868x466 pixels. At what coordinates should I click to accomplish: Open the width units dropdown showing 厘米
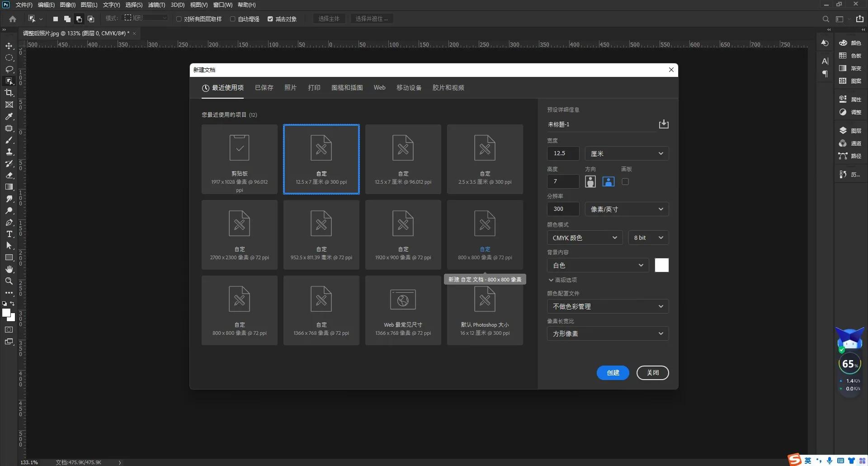pos(627,153)
